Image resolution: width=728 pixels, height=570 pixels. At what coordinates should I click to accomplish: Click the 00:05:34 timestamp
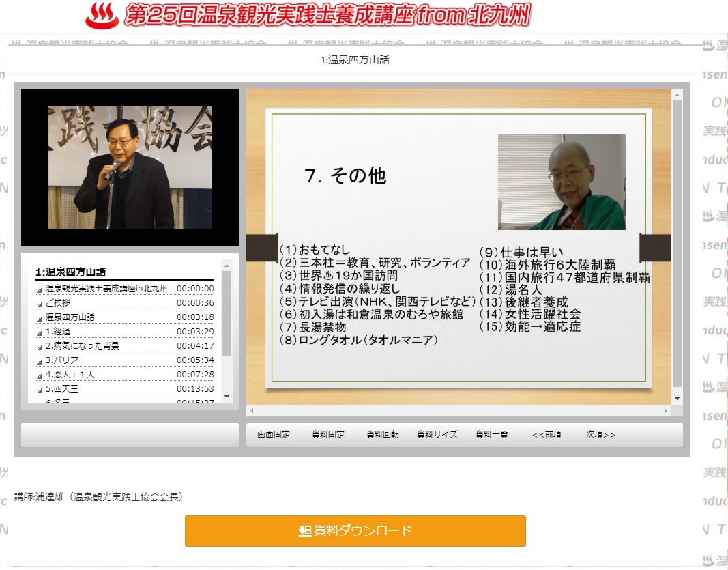coord(195,360)
